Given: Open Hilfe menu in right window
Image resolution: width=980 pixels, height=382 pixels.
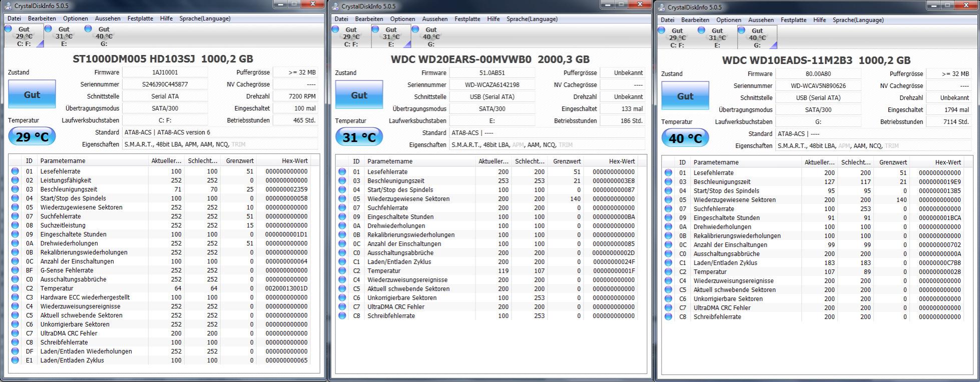Looking at the screenshot, I should tap(819, 20).
